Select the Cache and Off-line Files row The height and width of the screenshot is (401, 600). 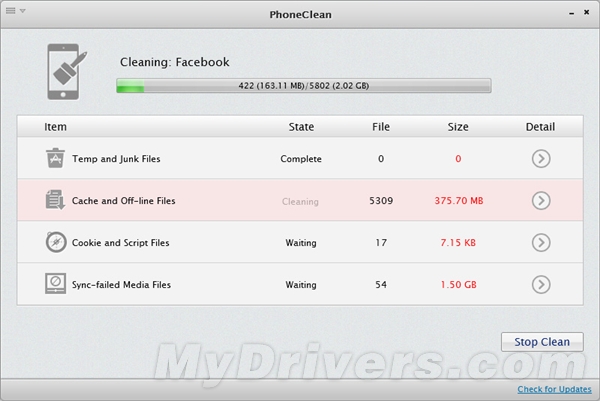pyautogui.click(x=300, y=200)
